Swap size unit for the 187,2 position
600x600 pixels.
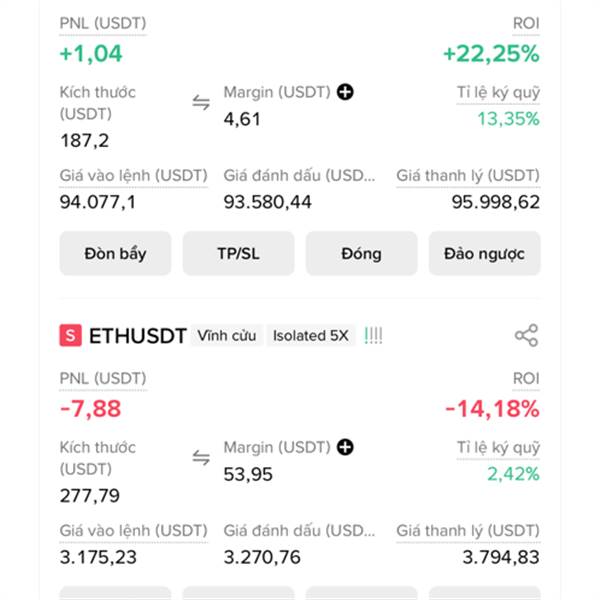pyautogui.click(x=201, y=103)
